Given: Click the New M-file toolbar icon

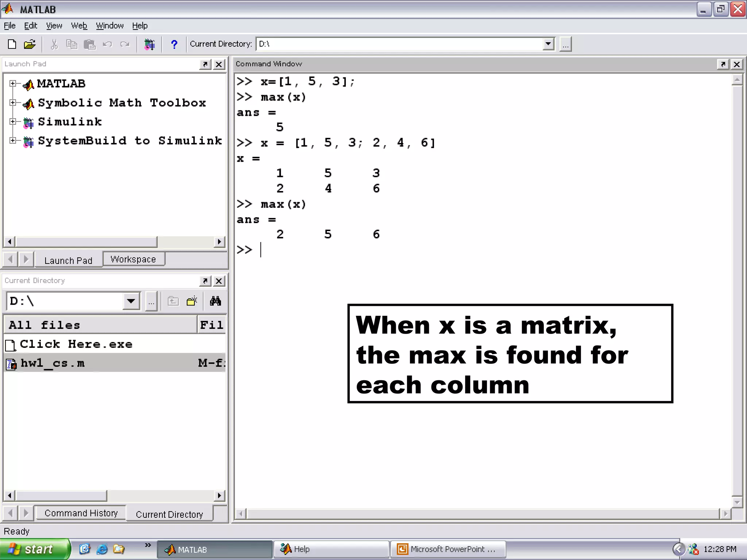Looking at the screenshot, I should click(x=12, y=44).
